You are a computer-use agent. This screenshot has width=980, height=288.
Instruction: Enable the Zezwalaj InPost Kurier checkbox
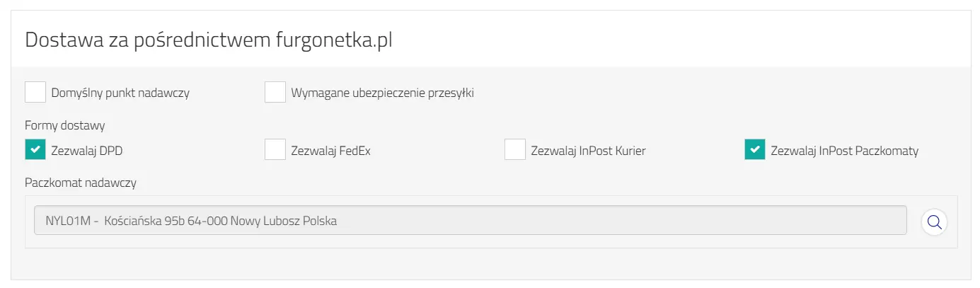click(515, 150)
